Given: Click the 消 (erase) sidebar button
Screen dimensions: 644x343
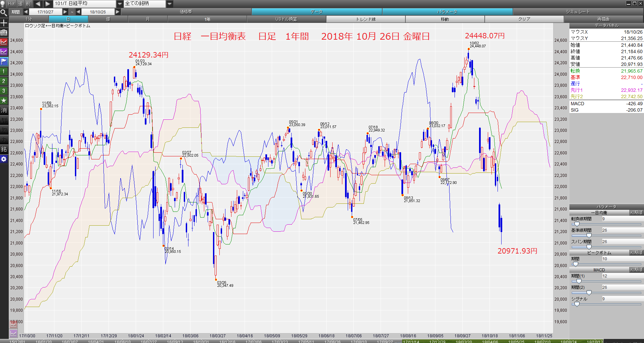Looking at the screenshot, I should point(4,110).
